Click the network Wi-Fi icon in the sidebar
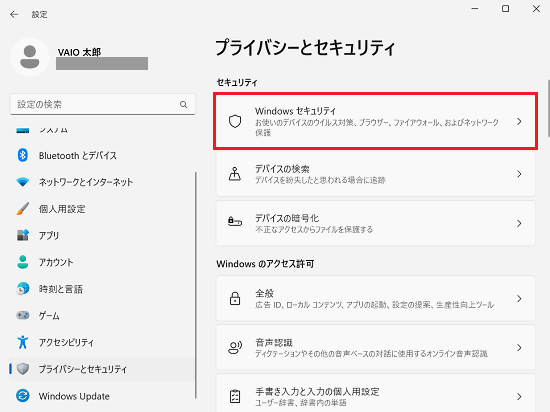 point(23,182)
